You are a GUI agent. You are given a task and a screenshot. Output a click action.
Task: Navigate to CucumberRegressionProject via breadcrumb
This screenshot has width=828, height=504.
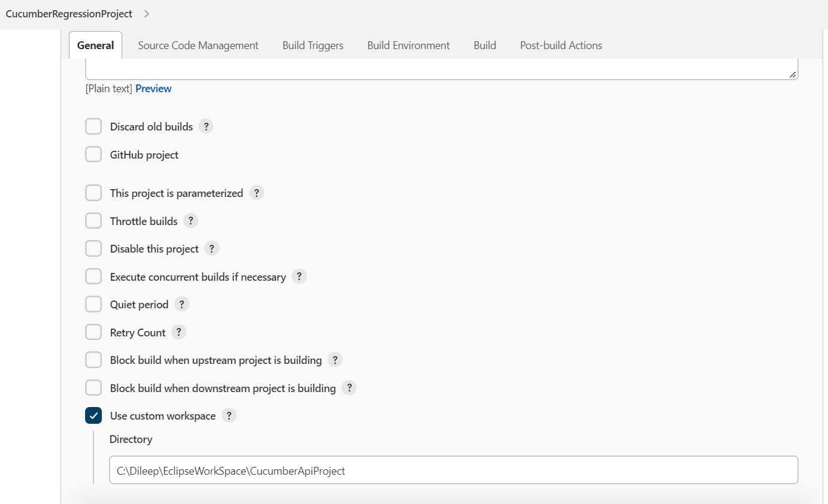click(x=69, y=13)
